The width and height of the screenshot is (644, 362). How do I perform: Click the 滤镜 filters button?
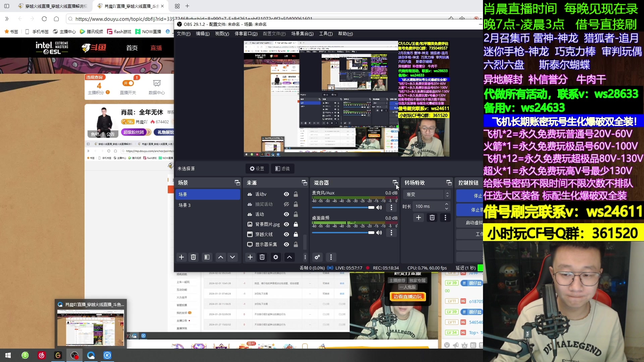pos(283,169)
